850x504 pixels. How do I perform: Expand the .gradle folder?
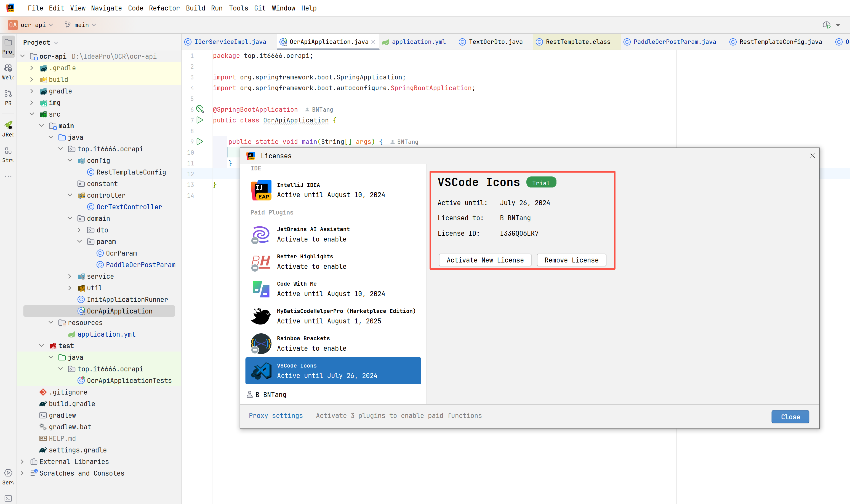(32, 68)
